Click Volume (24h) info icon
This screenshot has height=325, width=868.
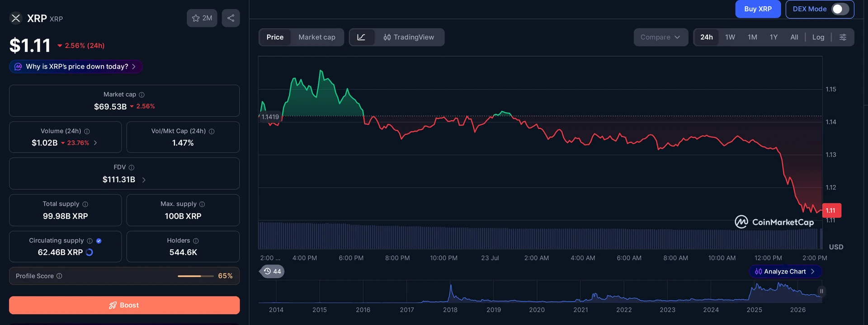(x=87, y=131)
